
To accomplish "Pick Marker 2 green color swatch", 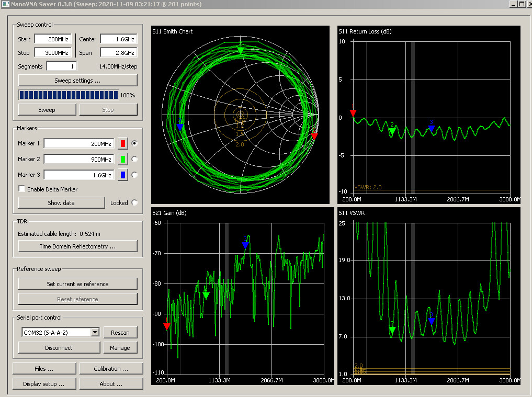I will point(123,159).
